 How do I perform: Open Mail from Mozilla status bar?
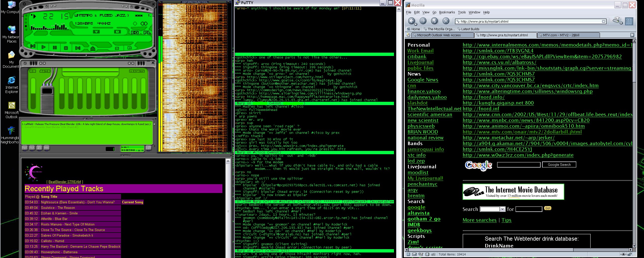click(x=415, y=254)
